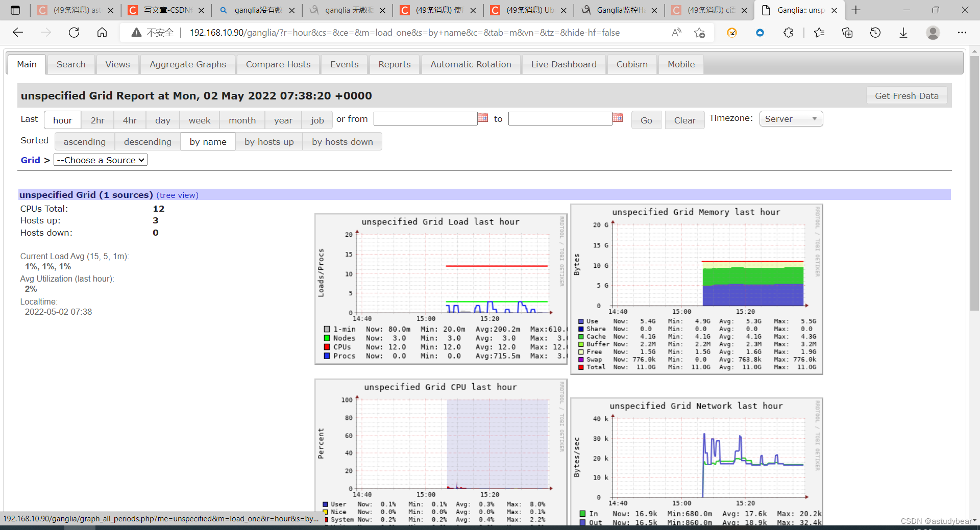
Task: Sort by hosts down
Action: coord(342,142)
